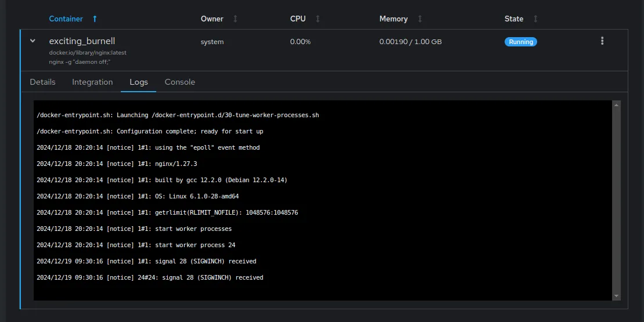644x322 pixels.
Task: Click the log line "start worker process 24"
Action: pos(136,245)
